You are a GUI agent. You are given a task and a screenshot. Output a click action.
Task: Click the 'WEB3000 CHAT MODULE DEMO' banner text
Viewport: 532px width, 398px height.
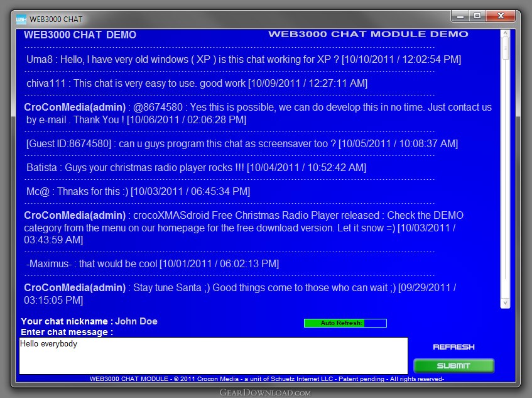[x=368, y=34]
